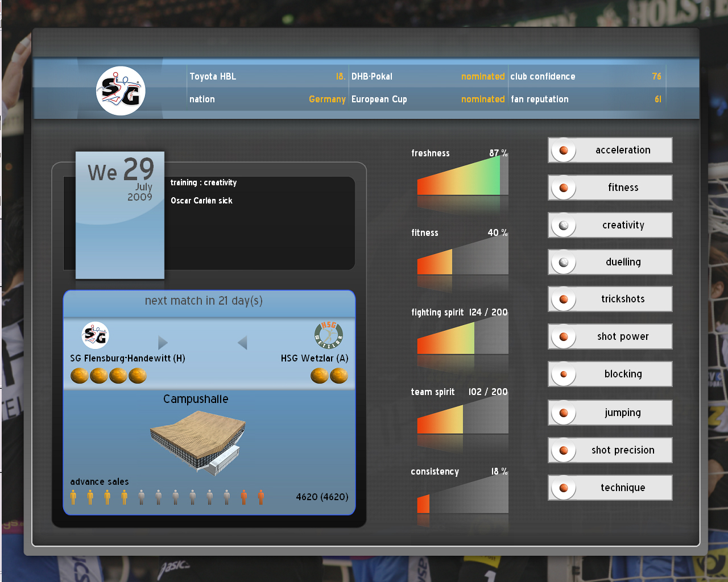The image size is (728, 582).
Task: Click the Campushalle arena 3D image
Action: click(197, 442)
